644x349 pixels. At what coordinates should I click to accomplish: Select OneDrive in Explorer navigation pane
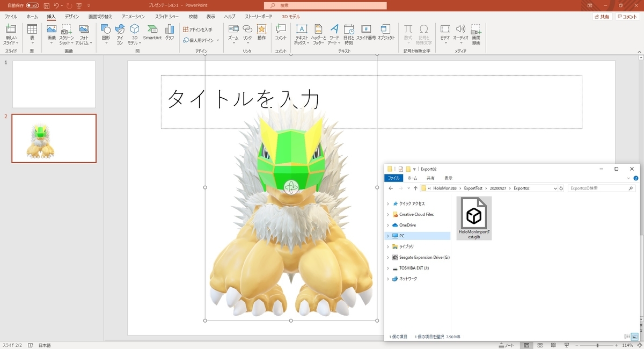(408, 225)
